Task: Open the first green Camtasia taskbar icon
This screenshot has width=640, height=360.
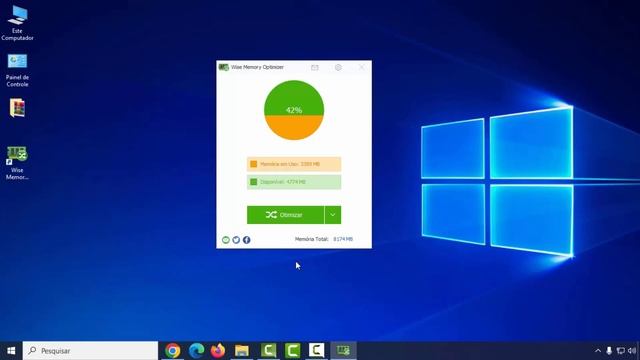Action: [269, 351]
